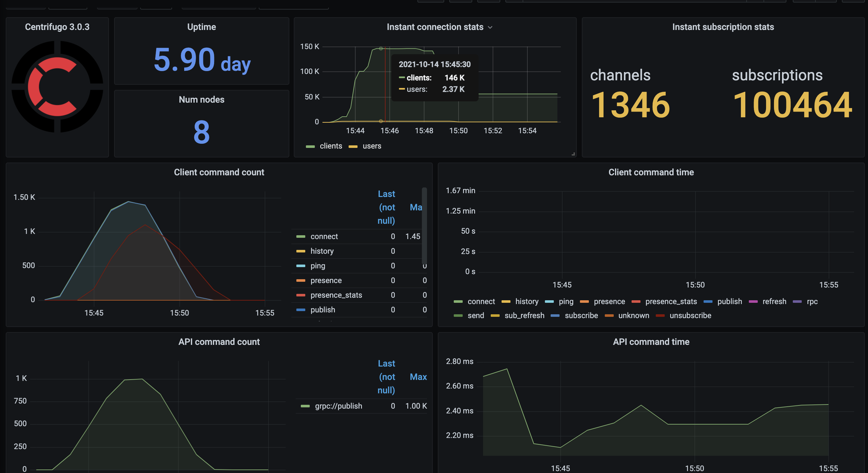The image size is (868, 473).
Task: Click Instant subscription stats panel title
Action: pos(723,27)
